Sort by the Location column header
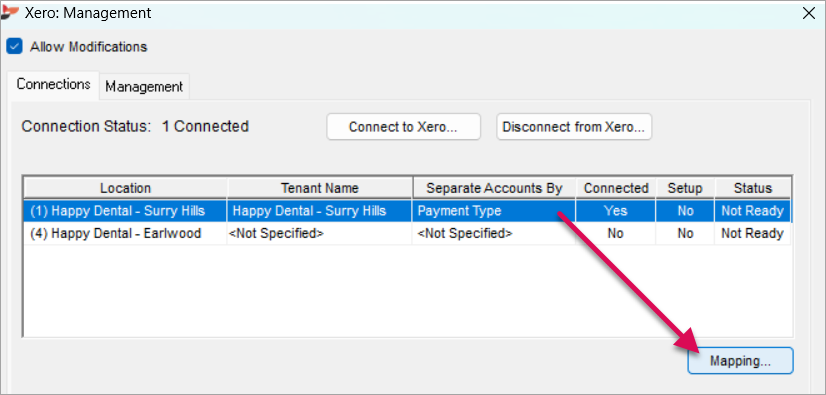The height and width of the screenshot is (395, 826). (x=125, y=188)
